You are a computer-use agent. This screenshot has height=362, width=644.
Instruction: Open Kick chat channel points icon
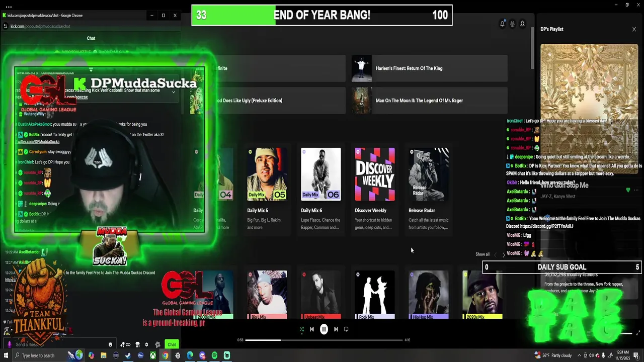point(125,344)
